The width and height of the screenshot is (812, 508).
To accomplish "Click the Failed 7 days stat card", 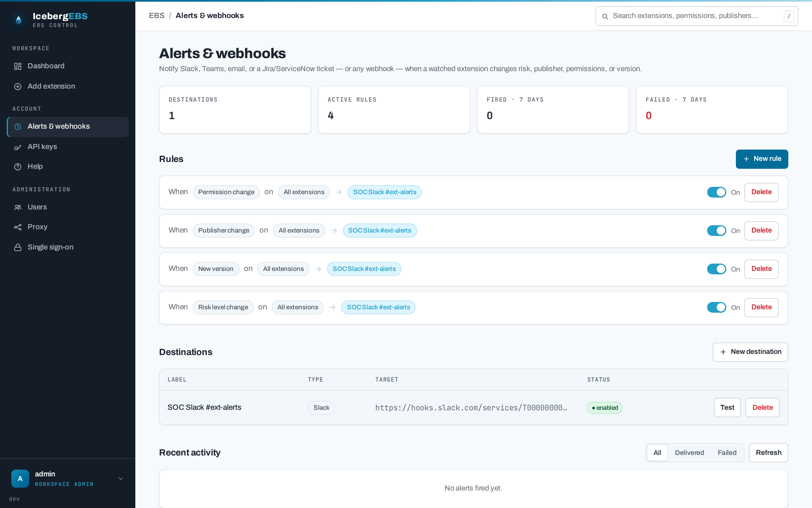I will (712, 110).
